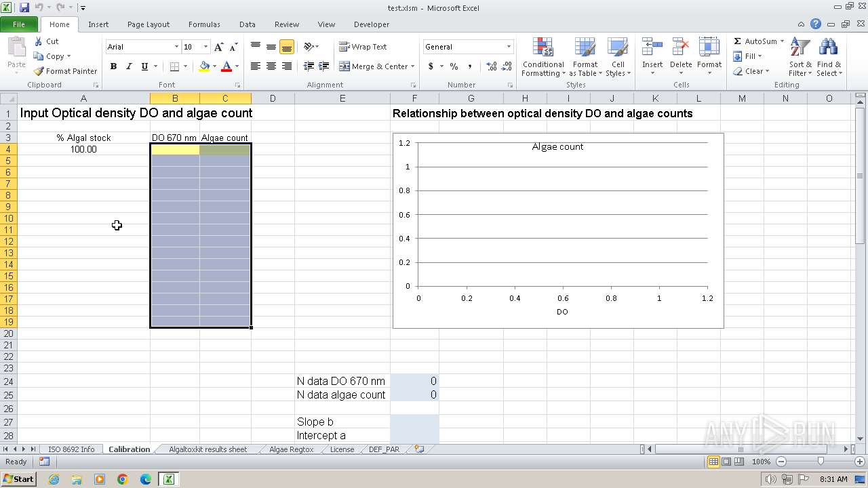
Task: Open the Format cells button
Action: [x=709, y=57]
